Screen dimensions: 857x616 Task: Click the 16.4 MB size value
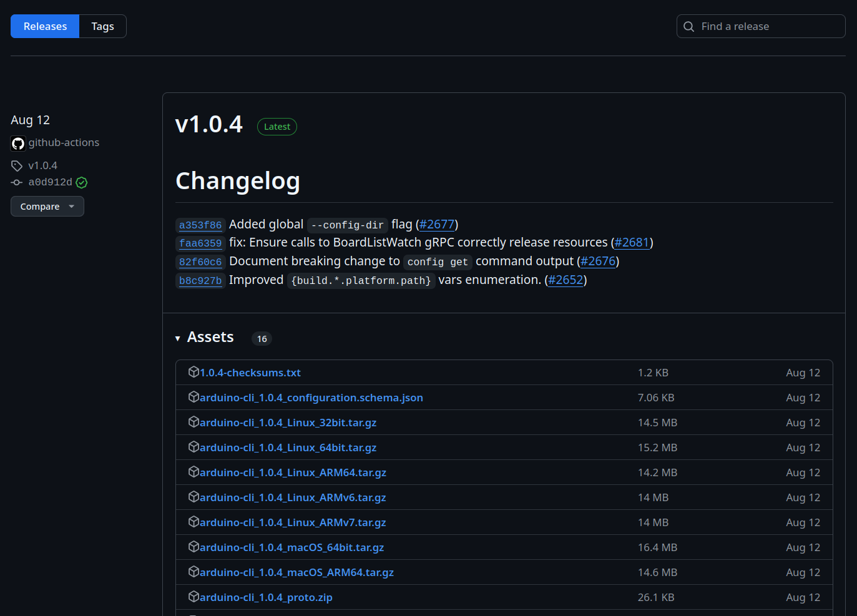657,547
